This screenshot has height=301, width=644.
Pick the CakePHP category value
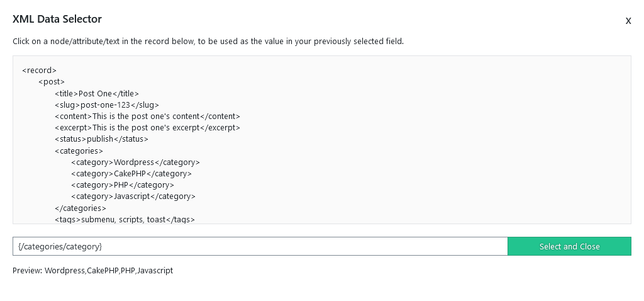130,174
